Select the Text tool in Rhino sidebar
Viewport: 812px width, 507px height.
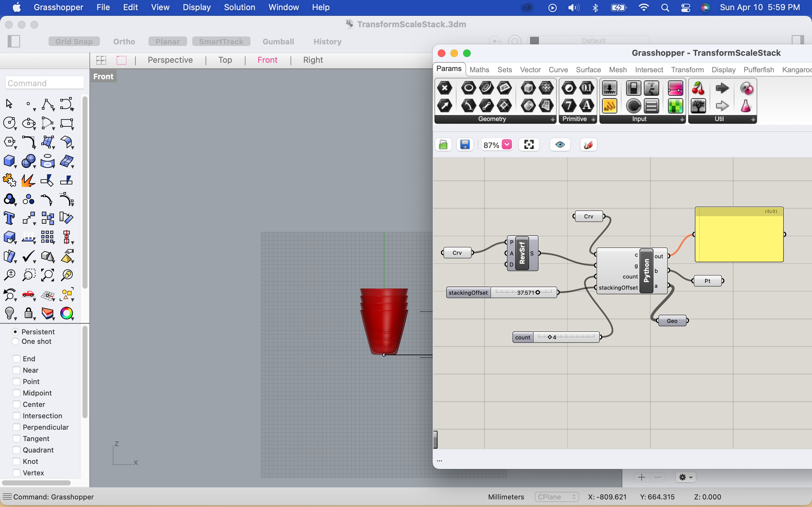point(9,218)
